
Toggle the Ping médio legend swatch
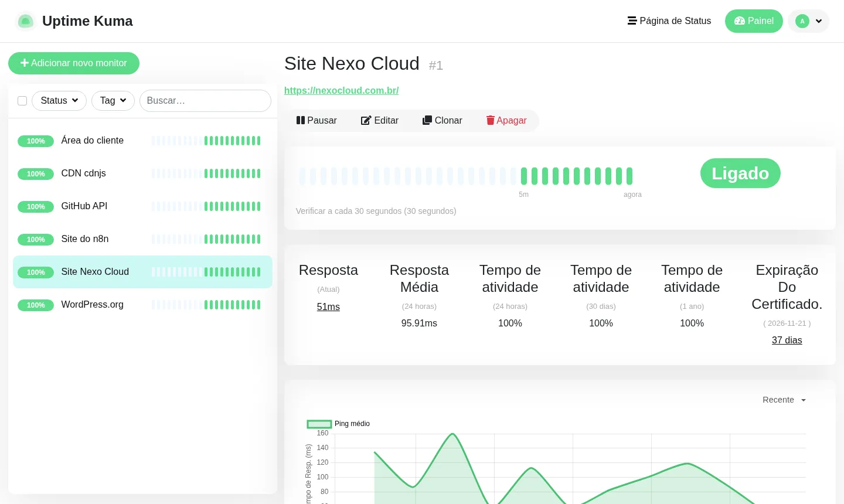coord(319,424)
